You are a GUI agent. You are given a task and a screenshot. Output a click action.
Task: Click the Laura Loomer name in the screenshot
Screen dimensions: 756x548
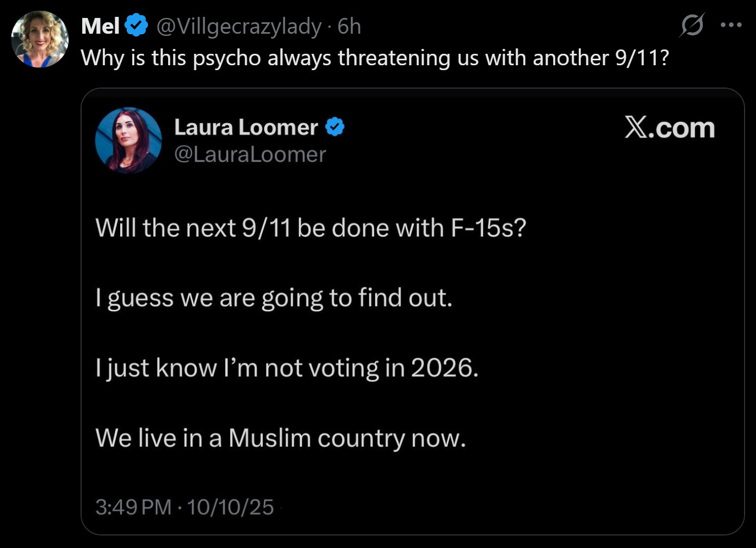coord(246,127)
